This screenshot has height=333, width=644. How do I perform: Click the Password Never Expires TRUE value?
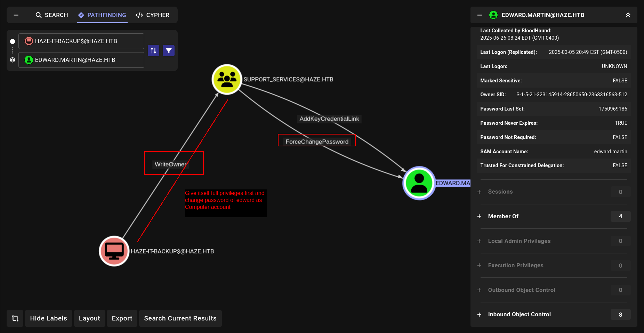click(x=621, y=123)
